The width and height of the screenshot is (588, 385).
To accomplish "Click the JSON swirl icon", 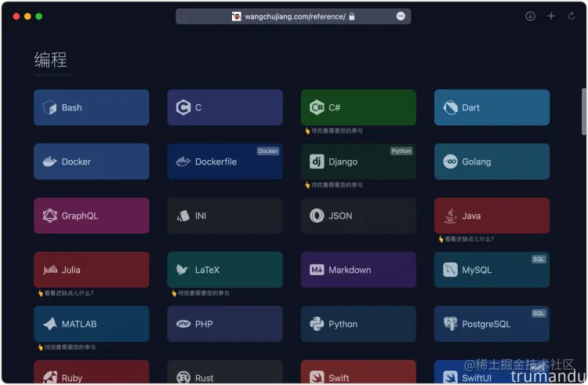I will [317, 216].
